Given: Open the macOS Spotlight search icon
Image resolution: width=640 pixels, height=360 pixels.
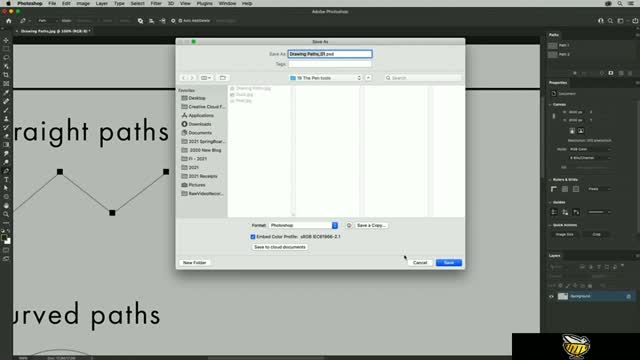Looking at the screenshot, I should click(x=620, y=3).
